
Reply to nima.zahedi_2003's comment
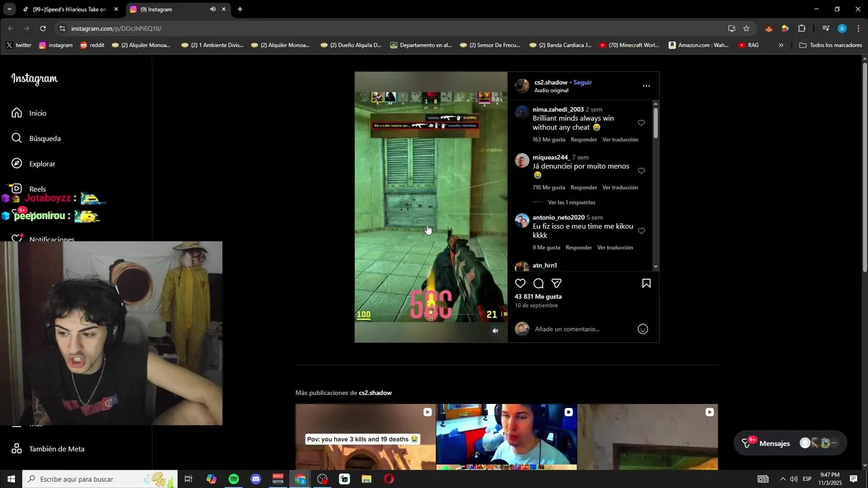584,140
